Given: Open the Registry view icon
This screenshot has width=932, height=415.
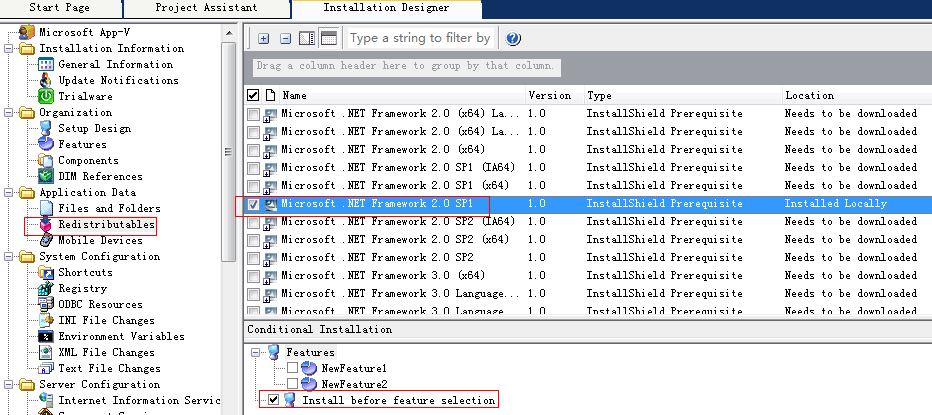Looking at the screenshot, I should pos(46,288).
